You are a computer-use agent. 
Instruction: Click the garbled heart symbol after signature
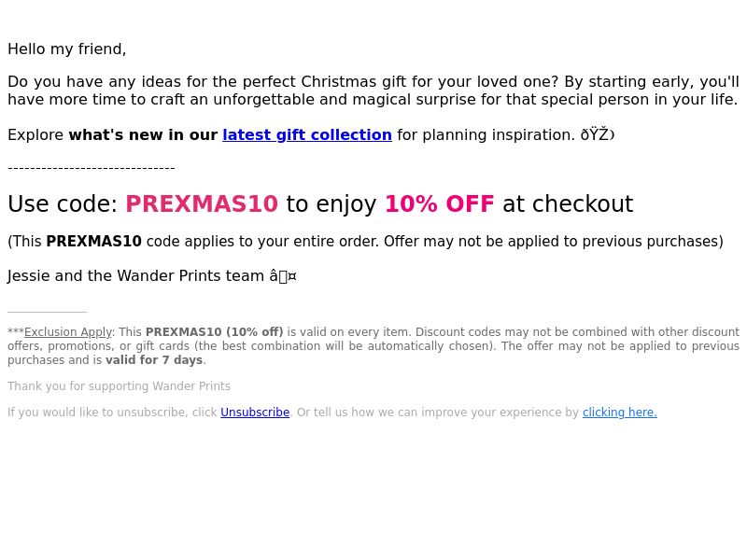283,276
